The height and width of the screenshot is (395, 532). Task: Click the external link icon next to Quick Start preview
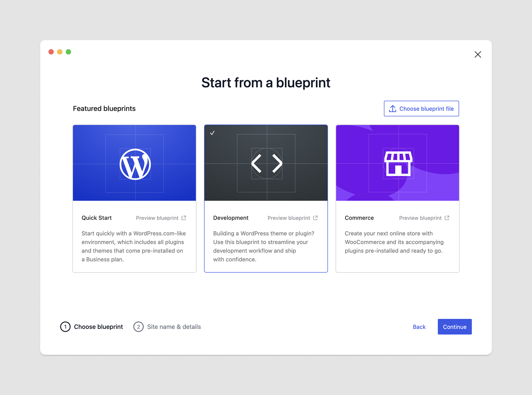[x=183, y=218]
